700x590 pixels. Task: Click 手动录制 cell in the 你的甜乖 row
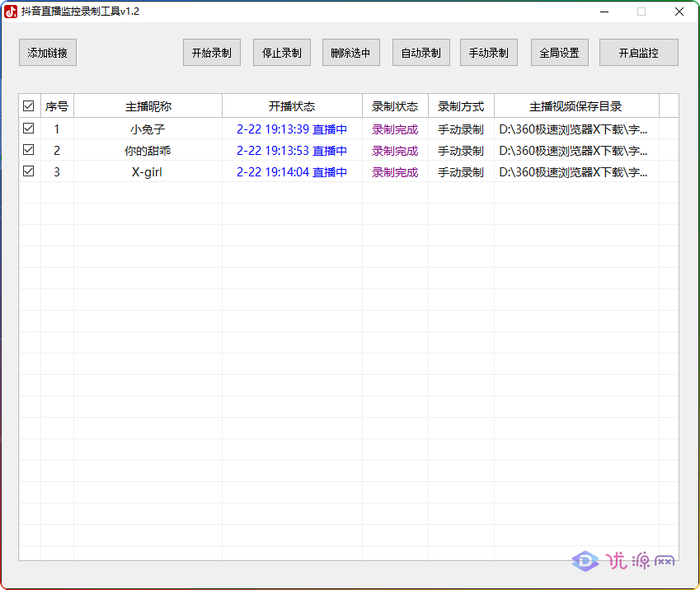(x=461, y=151)
